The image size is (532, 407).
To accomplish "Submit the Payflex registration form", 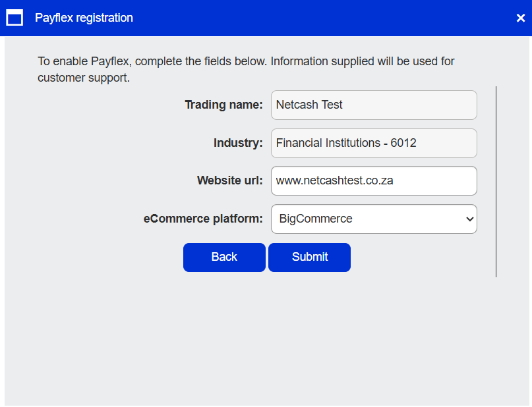I will click(309, 257).
